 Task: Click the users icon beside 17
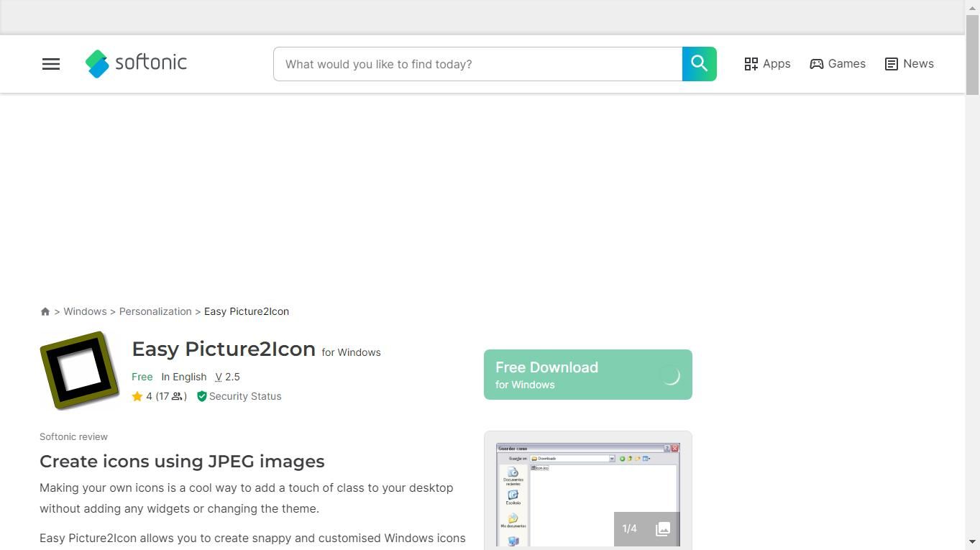177,396
